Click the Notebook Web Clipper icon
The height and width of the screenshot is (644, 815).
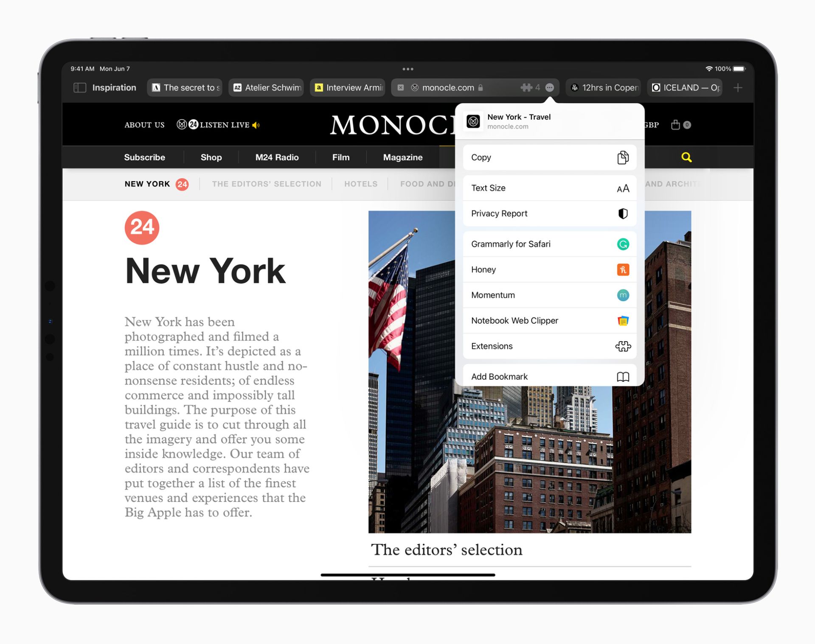tap(622, 320)
